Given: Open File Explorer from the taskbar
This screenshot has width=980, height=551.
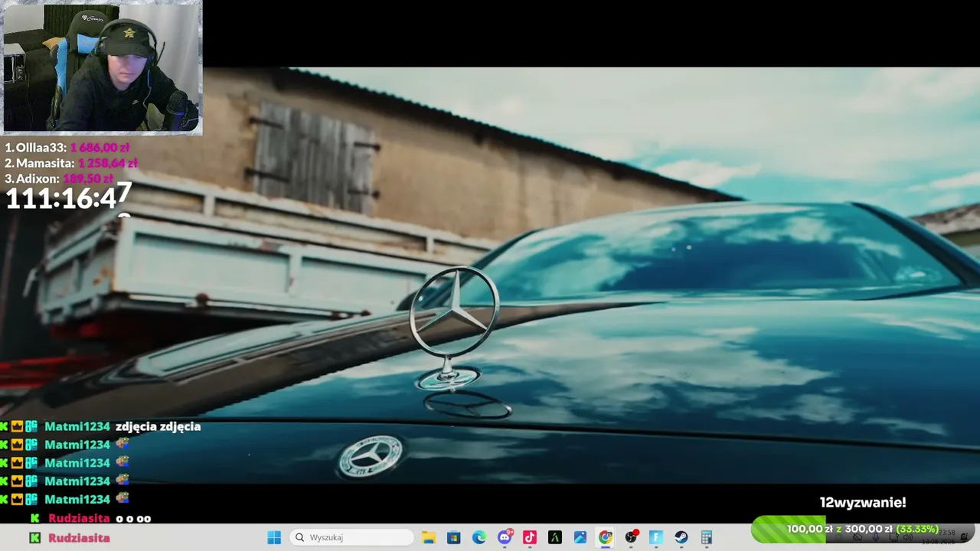Looking at the screenshot, I should tap(429, 537).
